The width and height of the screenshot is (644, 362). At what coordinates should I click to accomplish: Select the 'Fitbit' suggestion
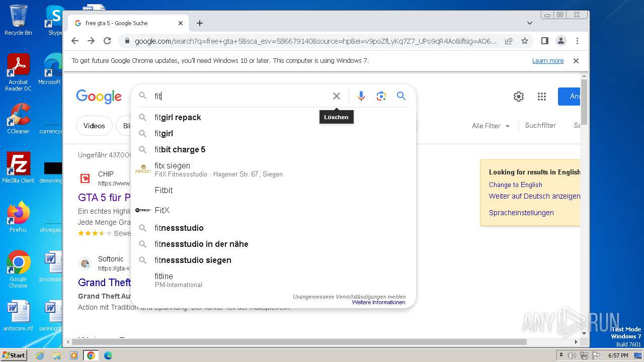(x=273, y=190)
